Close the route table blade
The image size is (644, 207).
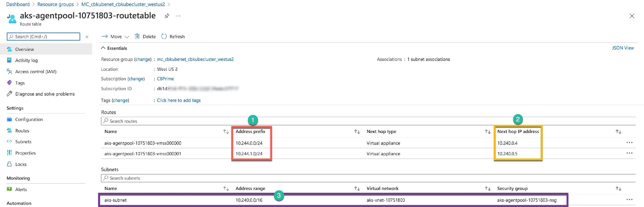(632, 16)
